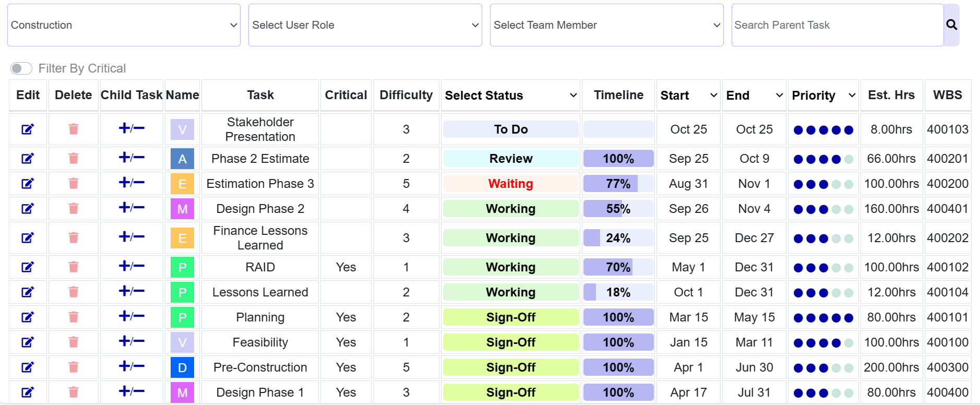Sort by the Priority column header
This screenshot has width=980, height=405.
click(x=823, y=96)
